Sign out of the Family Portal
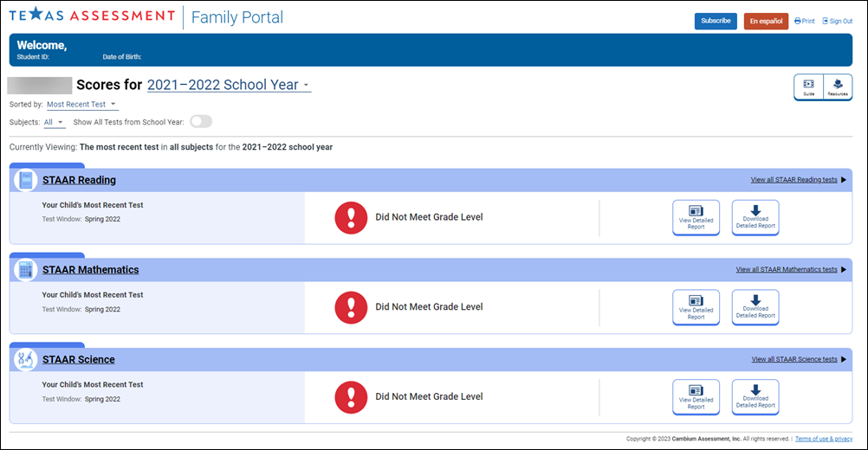The height and width of the screenshot is (450, 868). point(837,21)
